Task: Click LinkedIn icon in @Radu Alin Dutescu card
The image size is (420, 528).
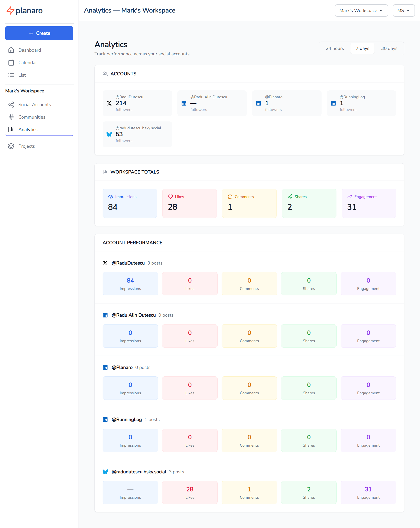Action: (184, 103)
